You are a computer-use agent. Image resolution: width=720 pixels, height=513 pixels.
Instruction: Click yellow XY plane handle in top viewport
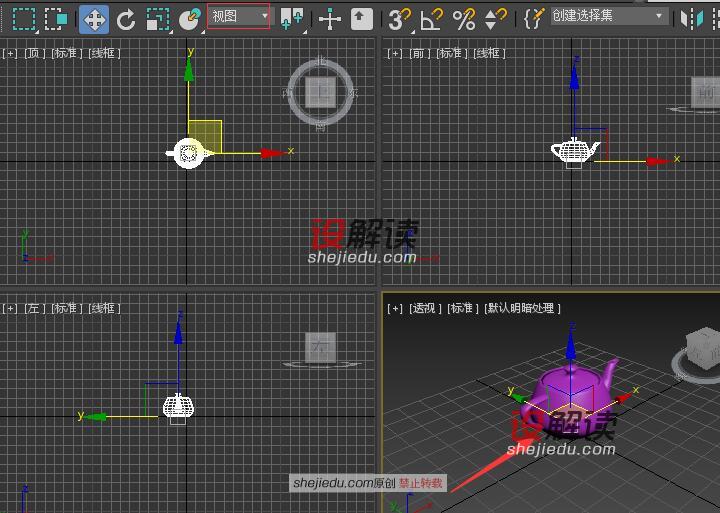click(x=205, y=137)
